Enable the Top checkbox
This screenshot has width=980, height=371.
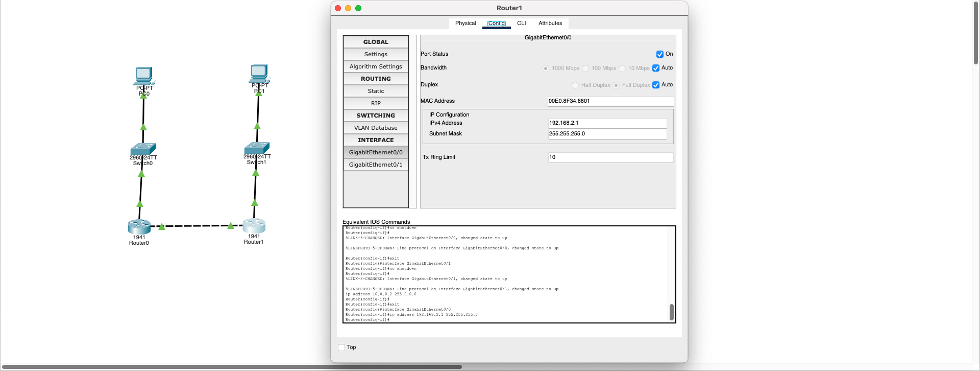pos(341,347)
